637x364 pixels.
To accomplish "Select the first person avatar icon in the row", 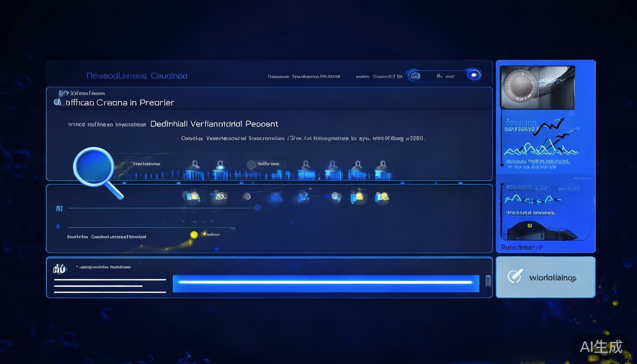I will click(195, 164).
